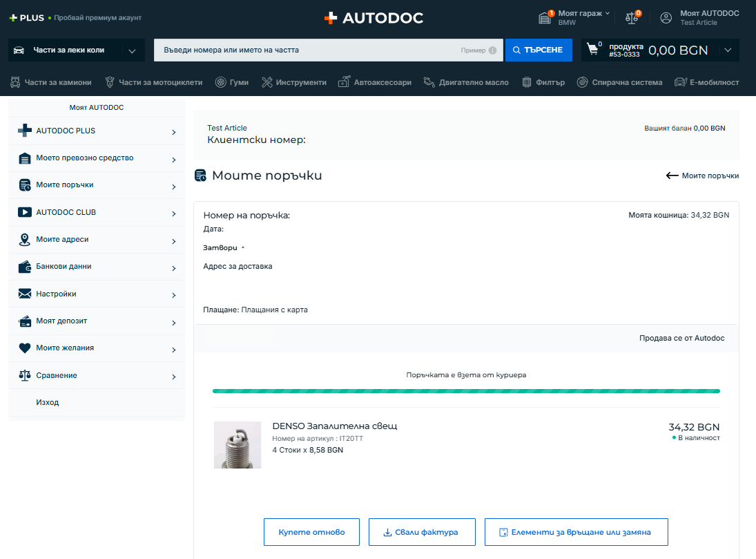Open the Гуми tire category
756x559 pixels.
pos(232,82)
